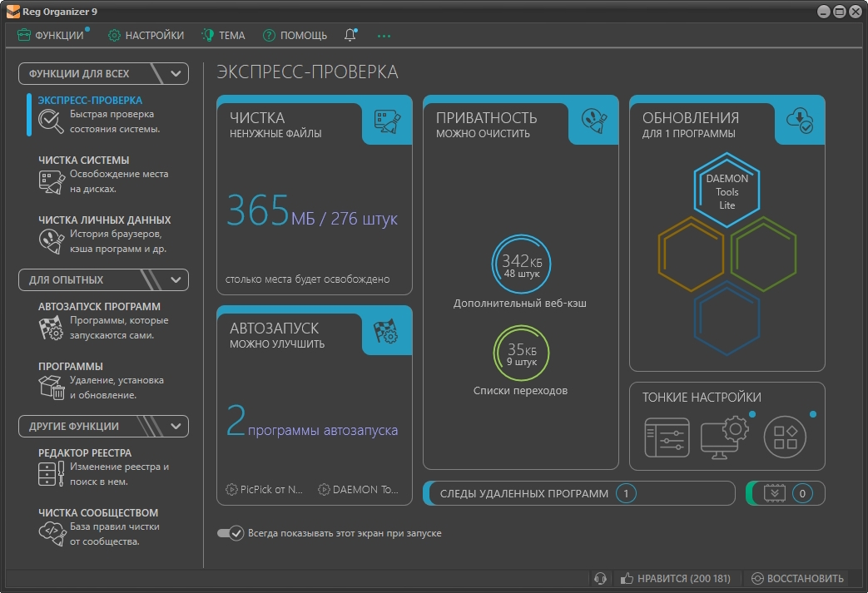Open the НАСТРОЙКИ menu
Viewport: 868px width, 593px height.
coord(146,36)
